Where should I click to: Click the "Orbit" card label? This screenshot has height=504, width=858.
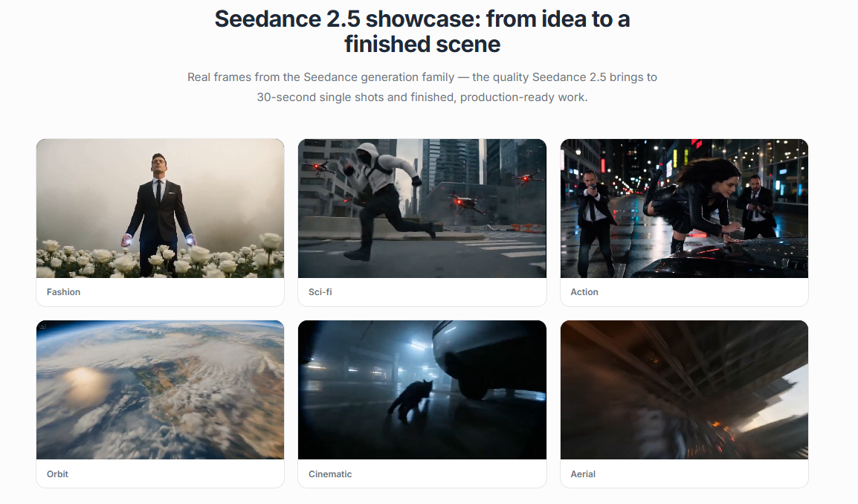57,474
